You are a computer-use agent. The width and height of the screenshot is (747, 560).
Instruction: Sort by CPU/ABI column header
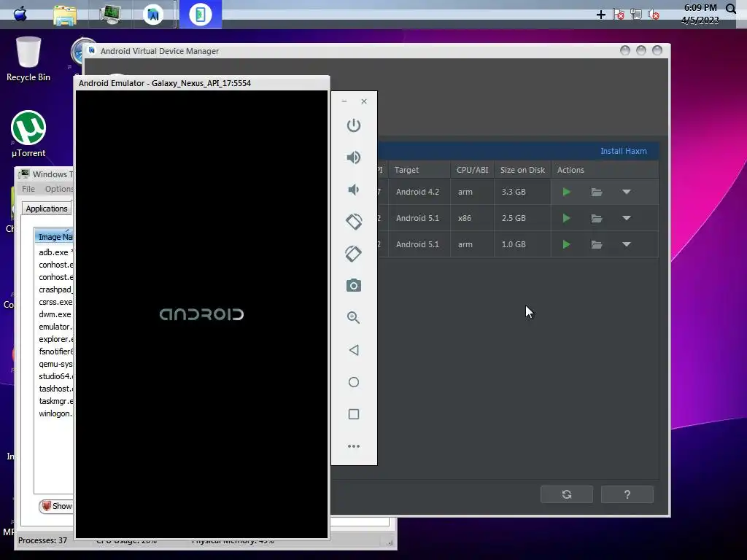(x=472, y=170)
